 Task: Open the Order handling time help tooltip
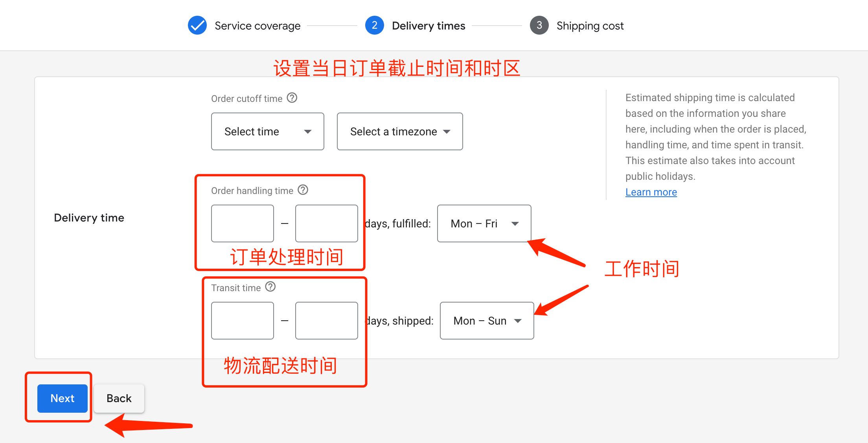click(x=303, y=190)
